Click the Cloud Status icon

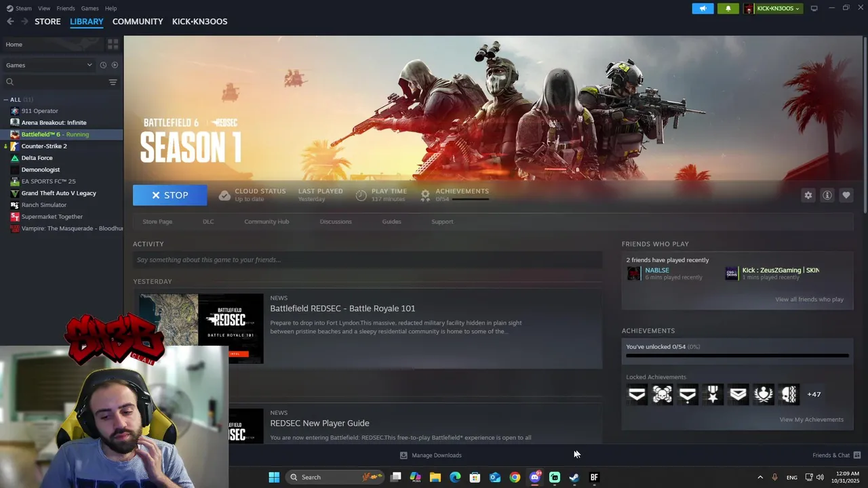click(x=224, y=195)
